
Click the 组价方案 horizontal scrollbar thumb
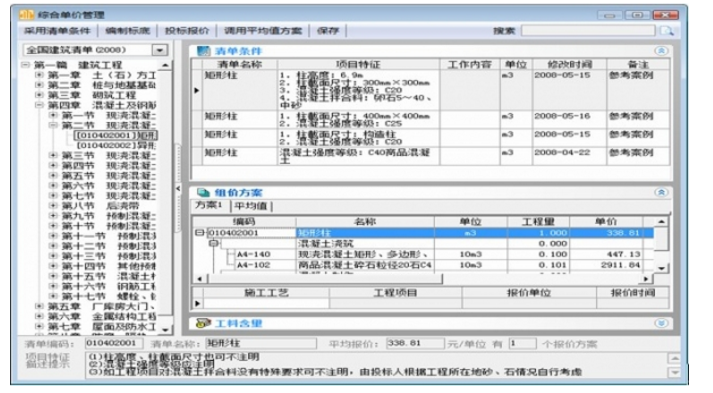click(x=325, y=278)
